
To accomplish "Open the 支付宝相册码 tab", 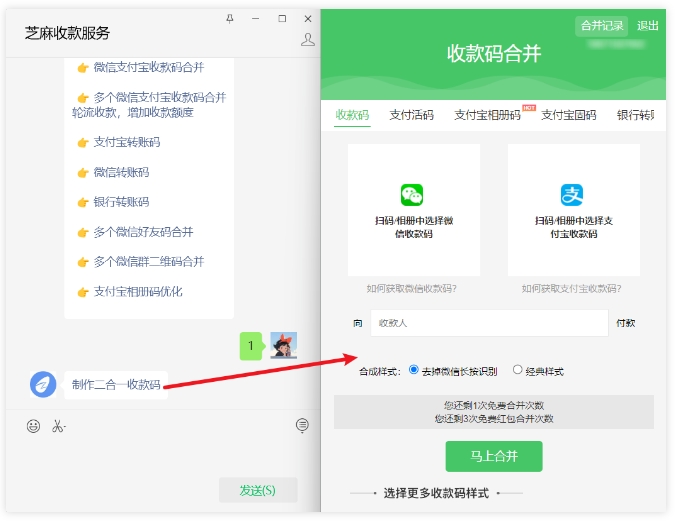I will (487, 115).
